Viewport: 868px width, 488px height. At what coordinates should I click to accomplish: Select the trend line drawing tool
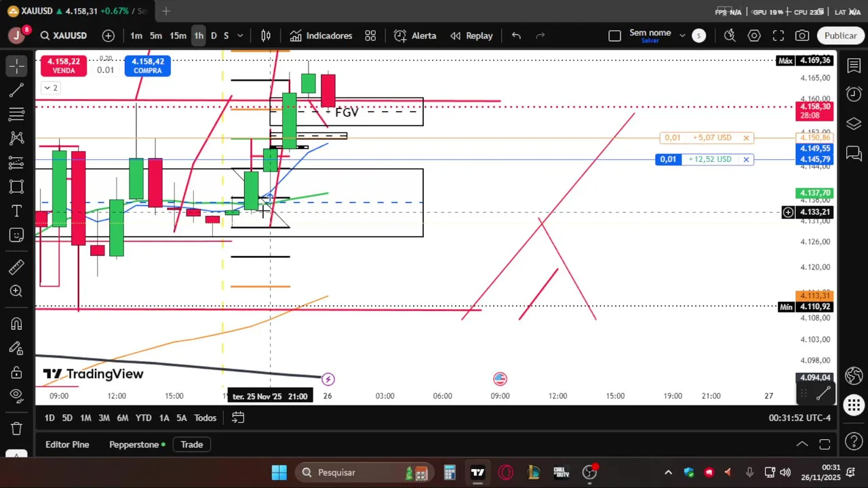pyautogui.click(x=17, y=90)
